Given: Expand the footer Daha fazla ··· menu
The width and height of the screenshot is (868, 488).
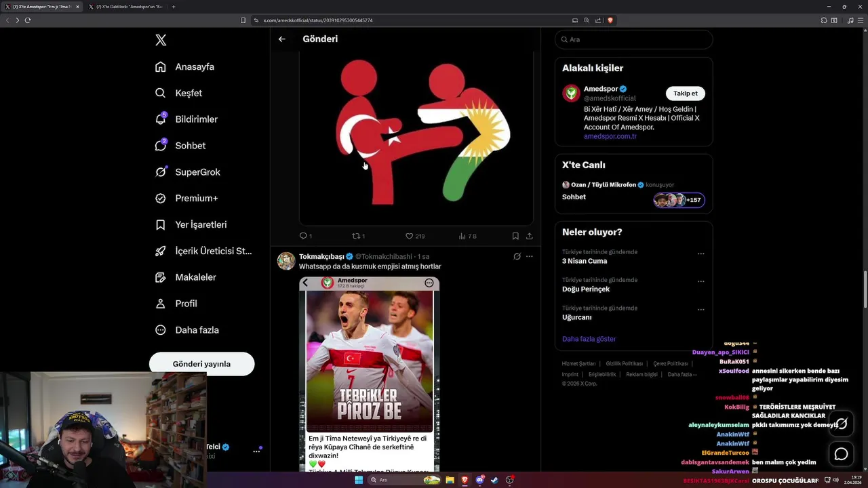Looking at the screenshot, I should click(682, 374).
